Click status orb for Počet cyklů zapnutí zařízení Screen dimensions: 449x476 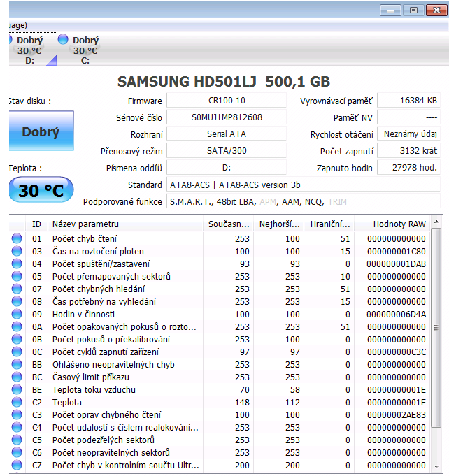click(x=17, y=352)
